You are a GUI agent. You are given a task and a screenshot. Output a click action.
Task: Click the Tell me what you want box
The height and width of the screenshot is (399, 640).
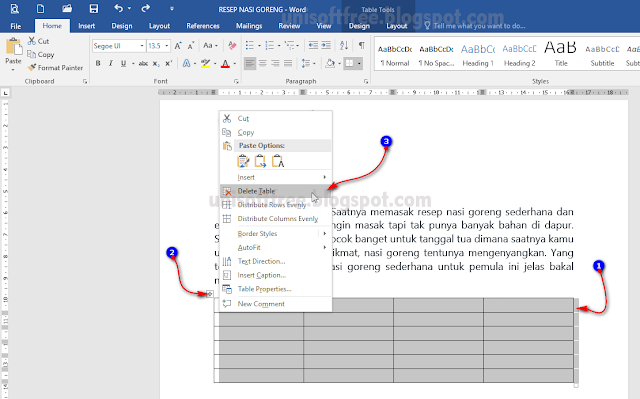pos(475,26)
